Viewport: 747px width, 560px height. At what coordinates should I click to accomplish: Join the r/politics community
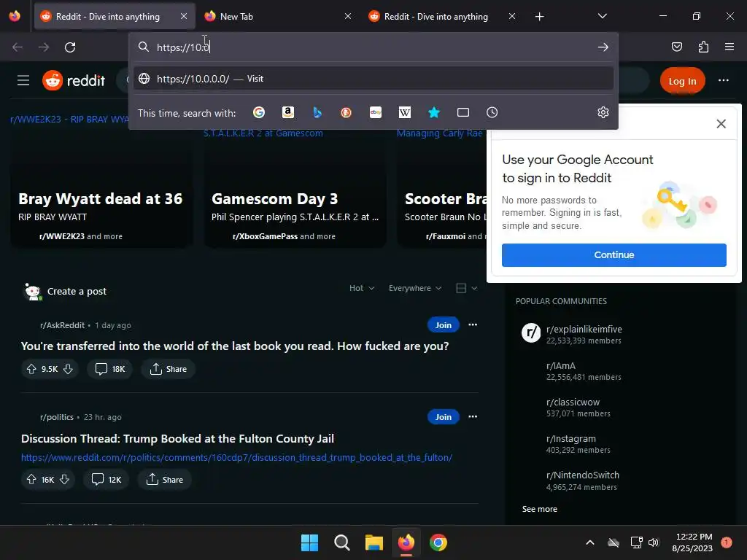coord(443,416)
